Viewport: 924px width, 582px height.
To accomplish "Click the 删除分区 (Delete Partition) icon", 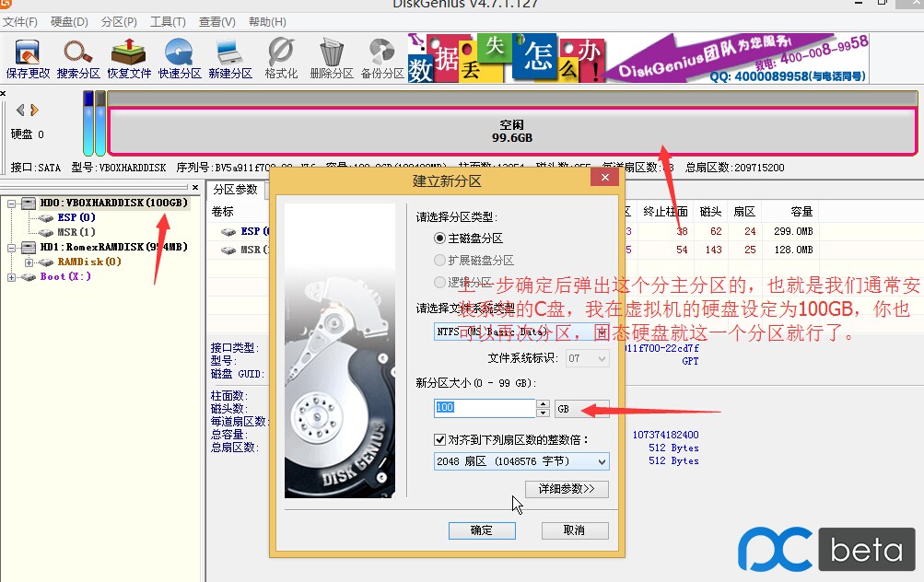I will 332,57.
